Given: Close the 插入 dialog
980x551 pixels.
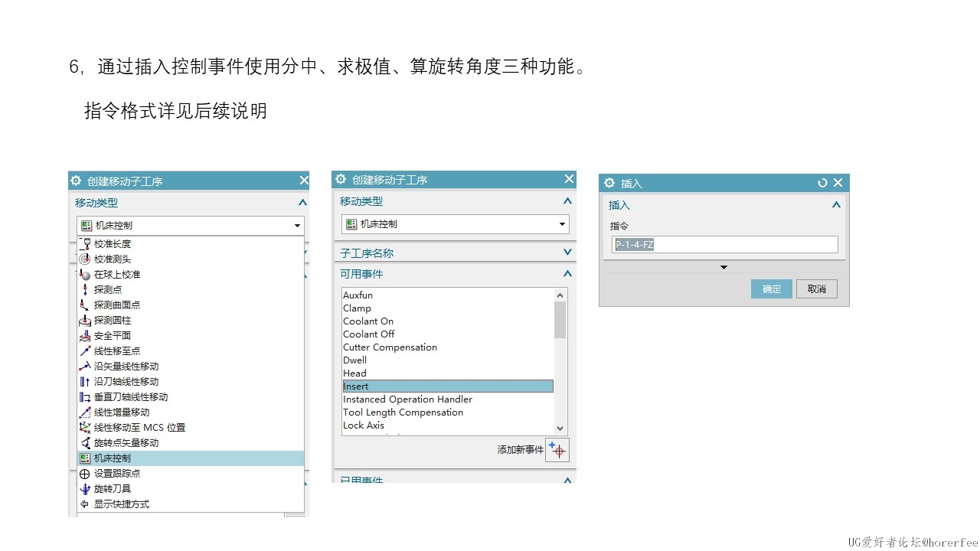Looking at the screenshot, I should tap(838, 183).
